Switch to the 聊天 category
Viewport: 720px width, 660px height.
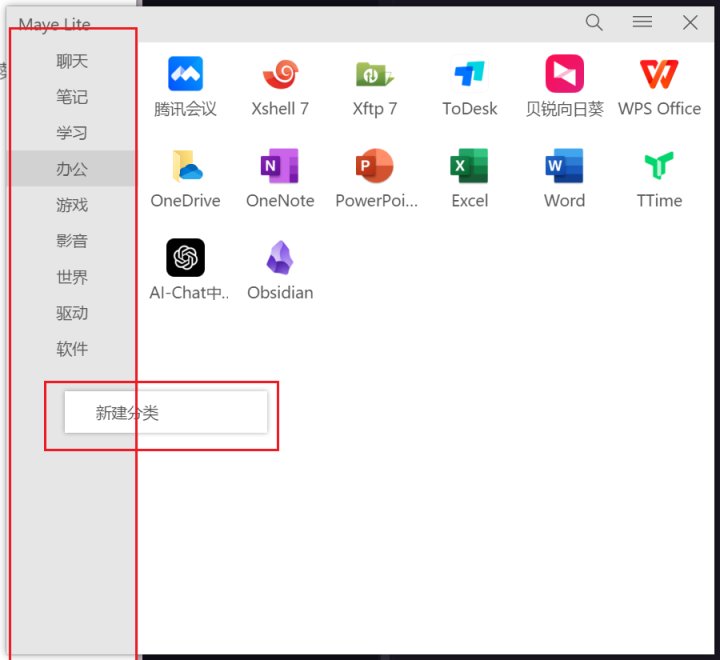pos(72,61)
